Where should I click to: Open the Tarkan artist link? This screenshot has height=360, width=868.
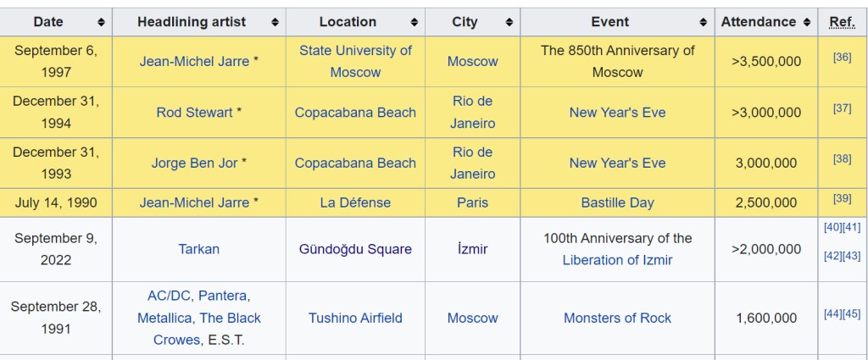click(x=198, y=249)
